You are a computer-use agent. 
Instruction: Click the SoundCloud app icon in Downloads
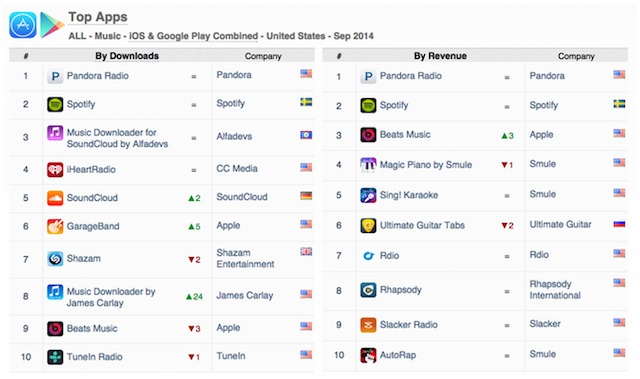(55, 198)
